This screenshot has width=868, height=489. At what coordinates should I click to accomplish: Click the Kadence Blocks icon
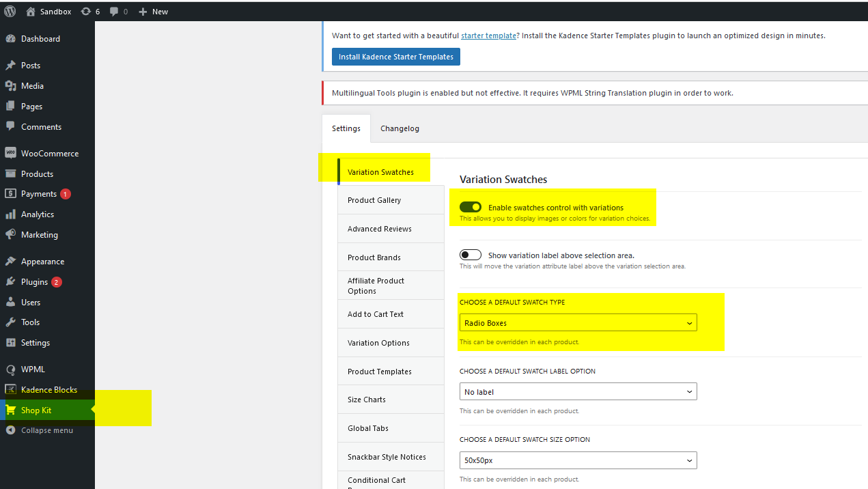[10, 390]
